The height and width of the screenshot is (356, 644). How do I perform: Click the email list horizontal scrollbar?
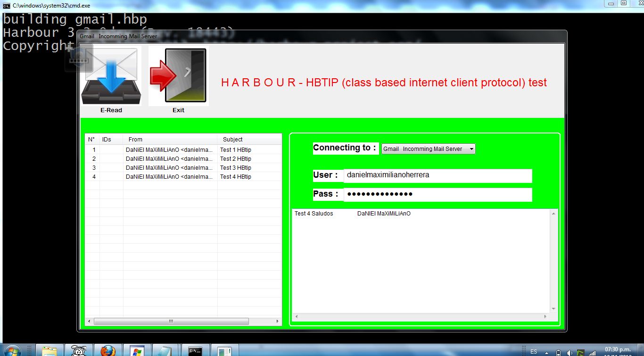(171, 321)
